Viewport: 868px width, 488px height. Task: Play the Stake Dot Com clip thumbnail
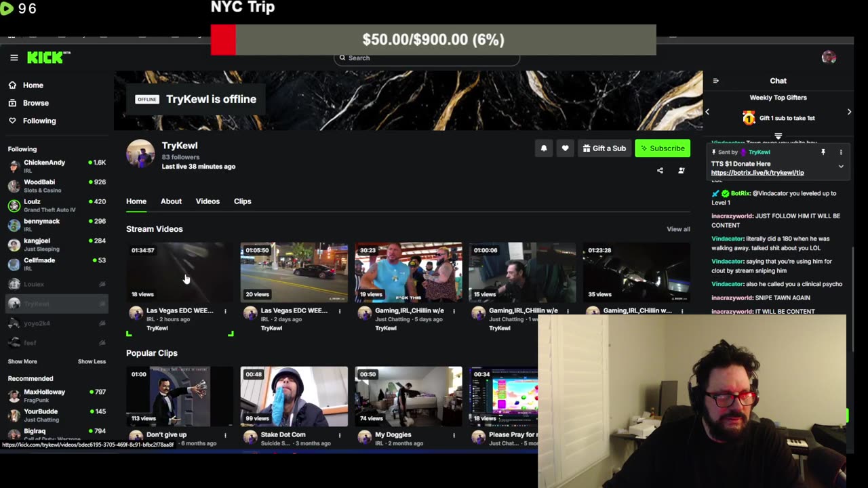[294, 396]
